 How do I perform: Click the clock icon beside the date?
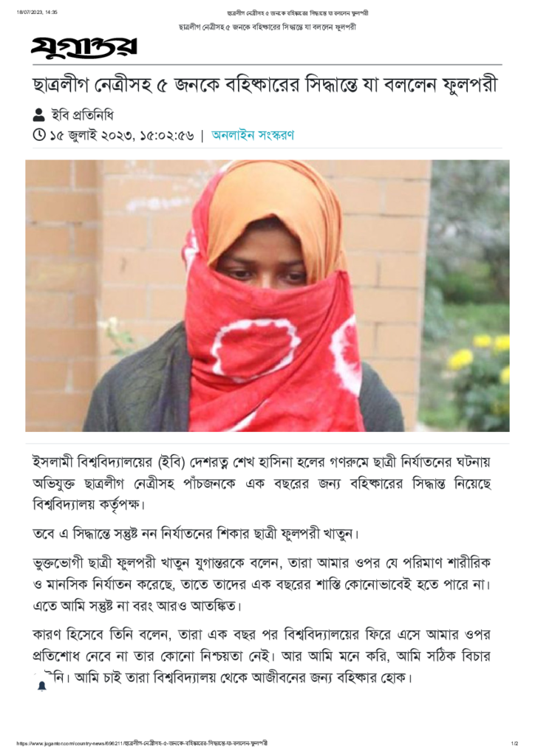tap(39, 135)
